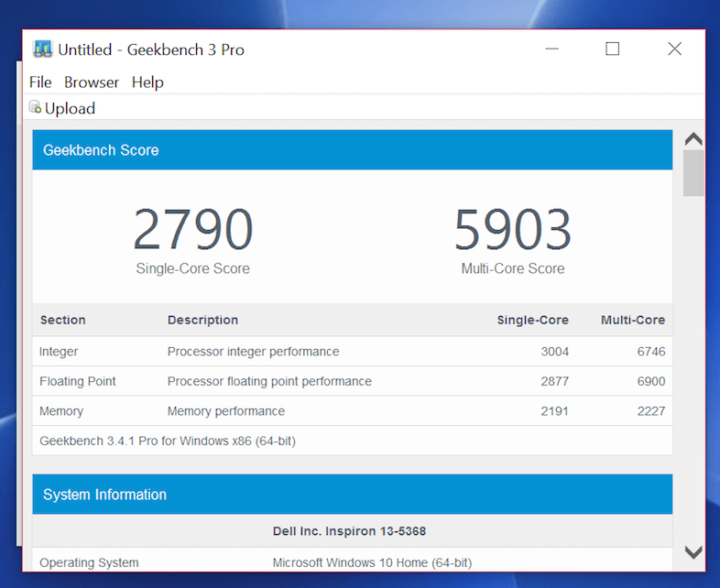Click the 'Untitled - Geekbench 3 Pro' window title
Image resolution: width=720 pixels, height=588 pixels.
151,49
